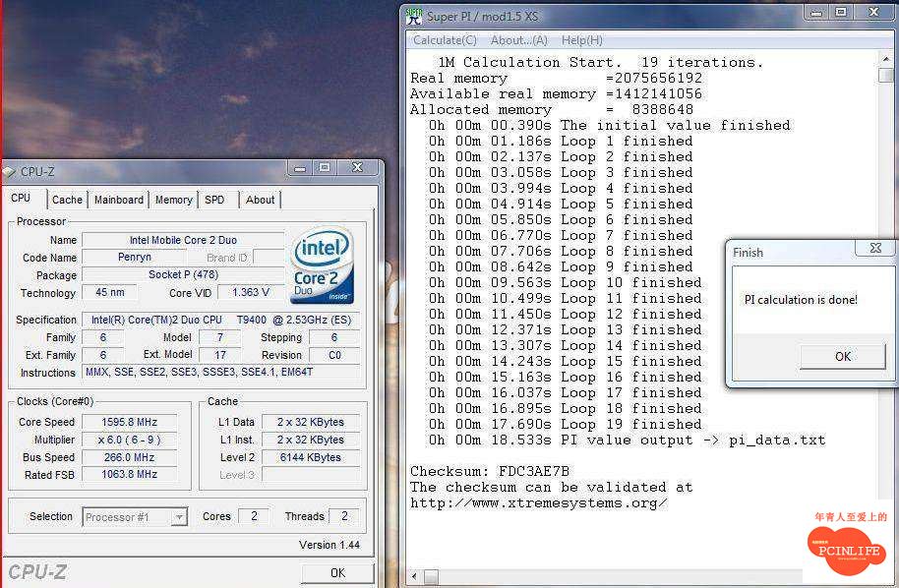Click the Code Name field 'Penryn'

pyautogui.click(x=135, y=257)
